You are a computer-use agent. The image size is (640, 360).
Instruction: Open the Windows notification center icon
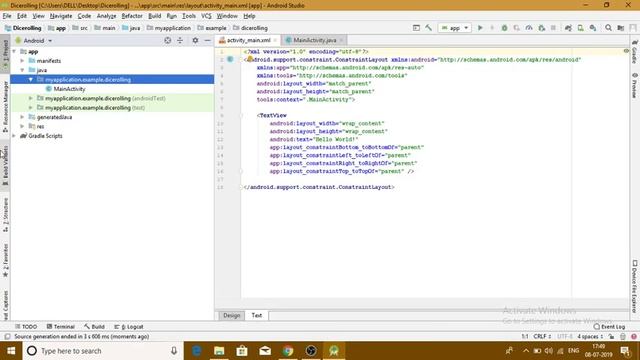tap(625, 351)
